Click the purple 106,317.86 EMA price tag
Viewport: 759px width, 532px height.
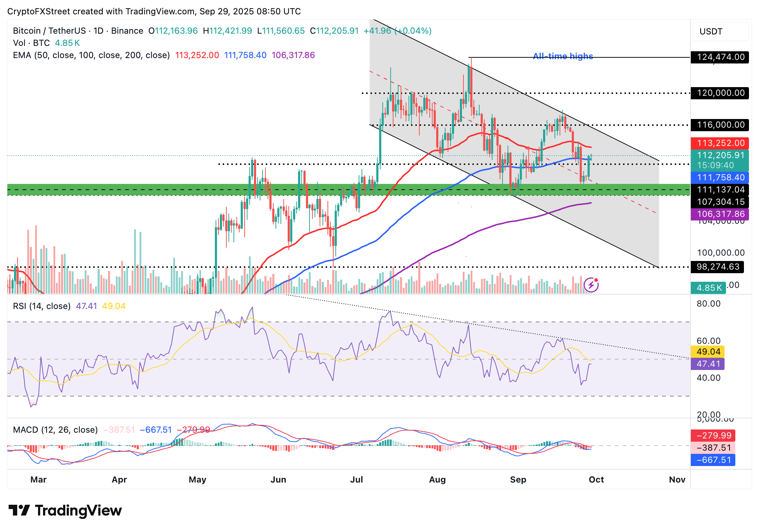click(x=720, y=214)
